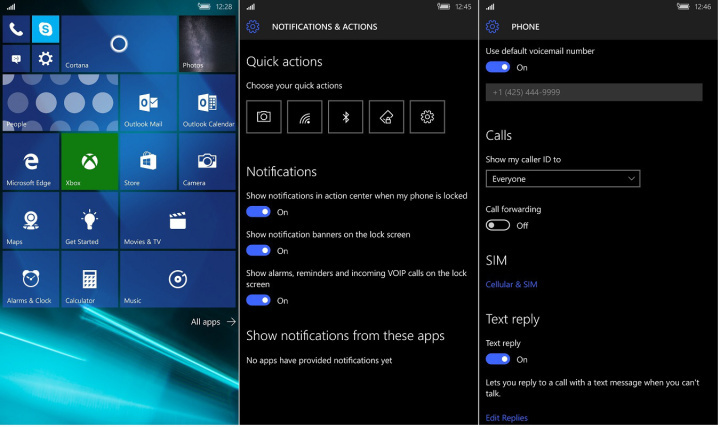Open the Alarms & Clock tile
This screenshot has height=427, width=720.
(31, 279)
